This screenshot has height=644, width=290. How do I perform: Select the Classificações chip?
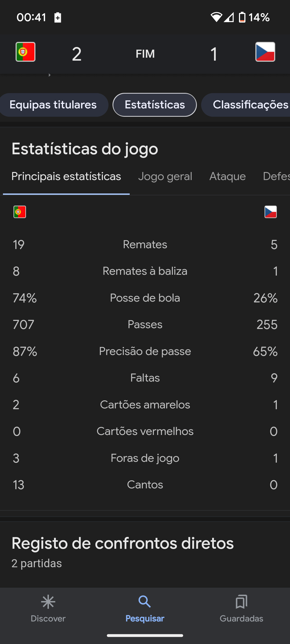pos(245,105)
